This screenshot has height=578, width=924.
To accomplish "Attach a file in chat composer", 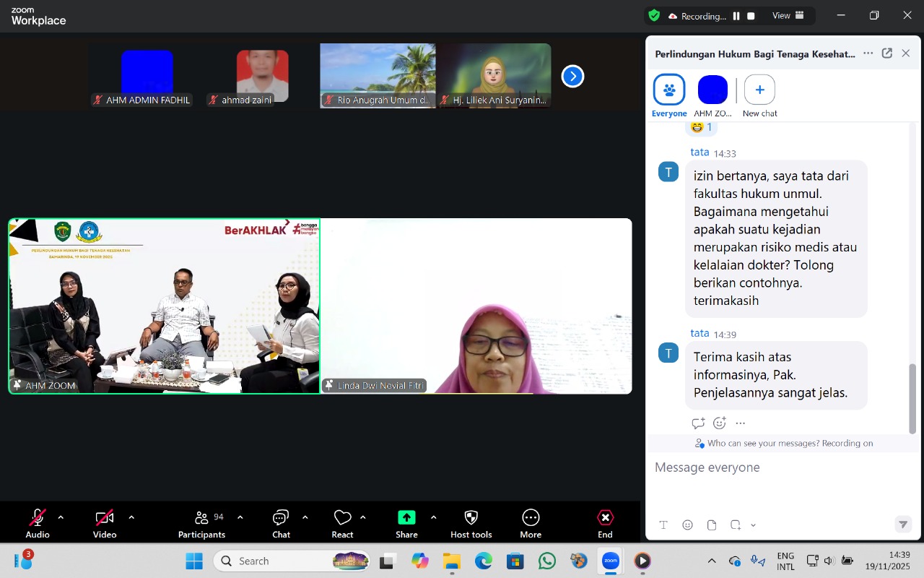I will pos(712,525).
